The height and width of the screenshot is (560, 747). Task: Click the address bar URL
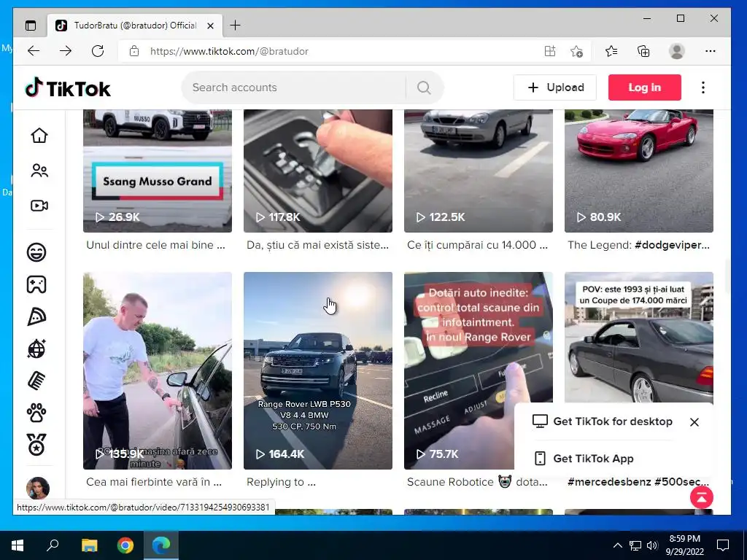[x=229, y=52]
